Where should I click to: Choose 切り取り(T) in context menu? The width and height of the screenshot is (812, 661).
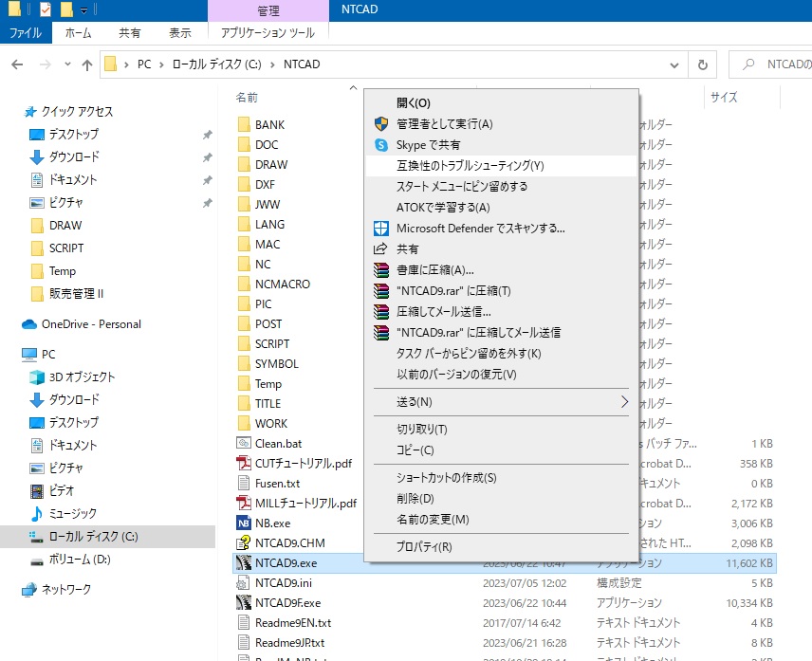[501, 429]
